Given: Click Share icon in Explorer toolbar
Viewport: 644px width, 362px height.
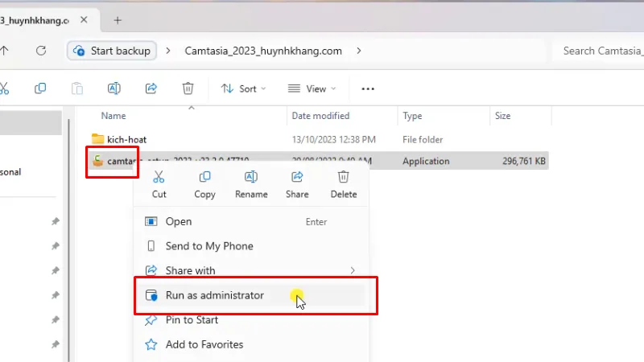Looking at the screenshot, I should pos(151,88).
